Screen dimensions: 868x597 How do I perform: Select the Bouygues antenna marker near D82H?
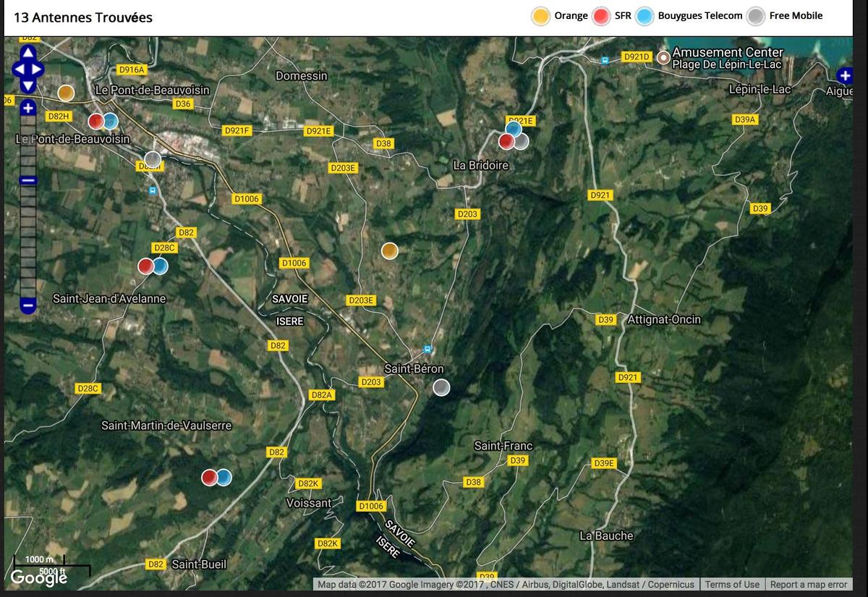(x=110, y=121)
